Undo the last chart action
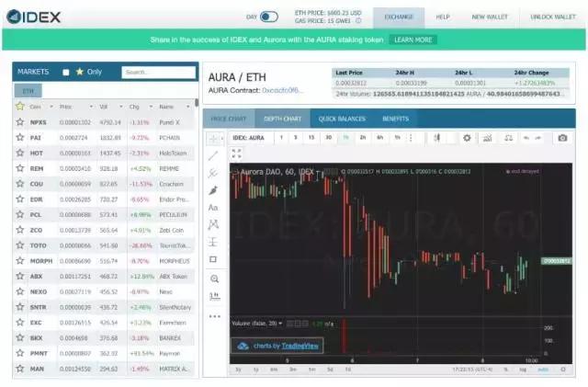588x387 pixels. tap(526, 138)
